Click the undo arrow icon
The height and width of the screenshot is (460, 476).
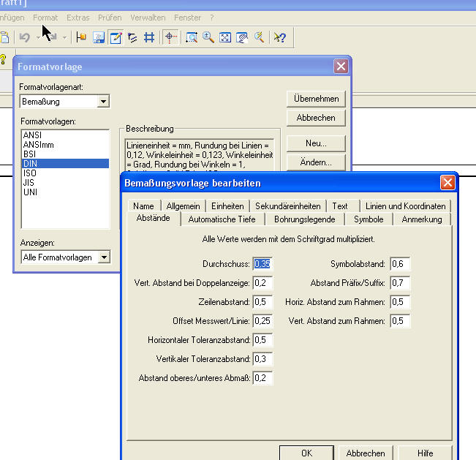click(x=25, y=37)
